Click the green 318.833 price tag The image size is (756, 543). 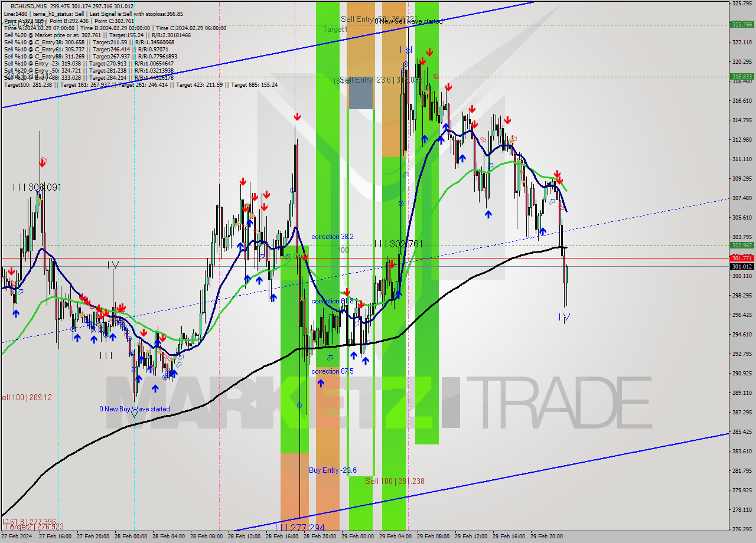tap(742, 76)
